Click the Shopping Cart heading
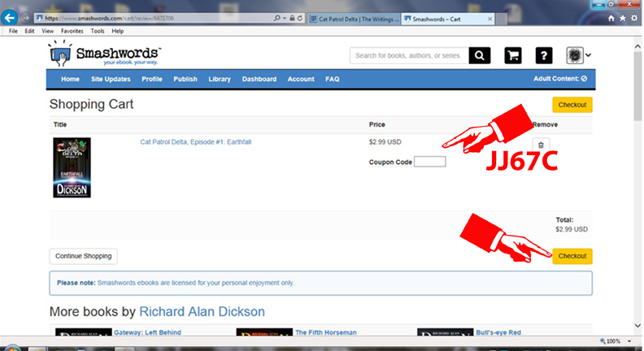644x351 pixels. pos(91,104)
